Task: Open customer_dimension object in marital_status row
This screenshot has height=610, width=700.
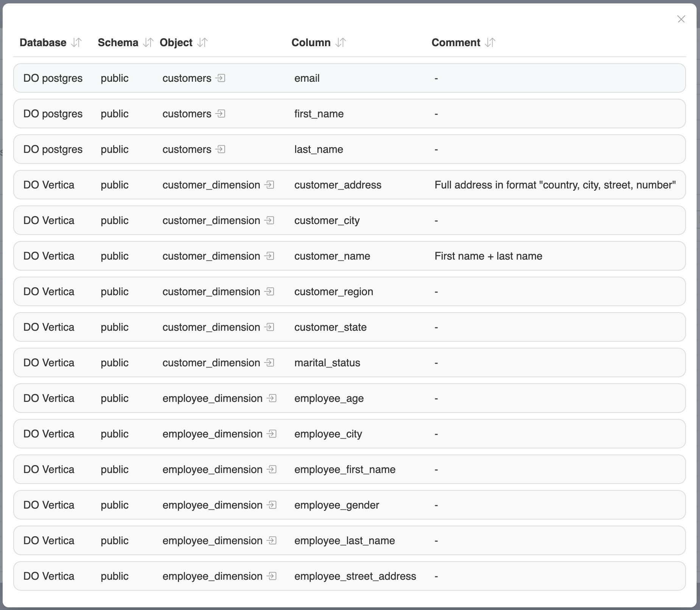Action: tap(269, 363)
